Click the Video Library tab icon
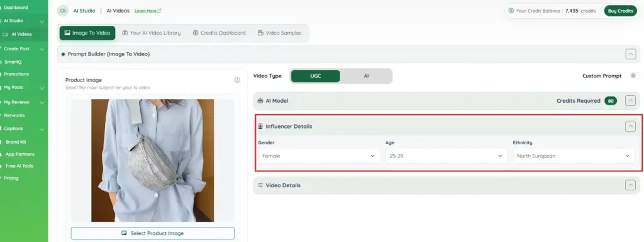The image size is (644, 242). [125, 33]
